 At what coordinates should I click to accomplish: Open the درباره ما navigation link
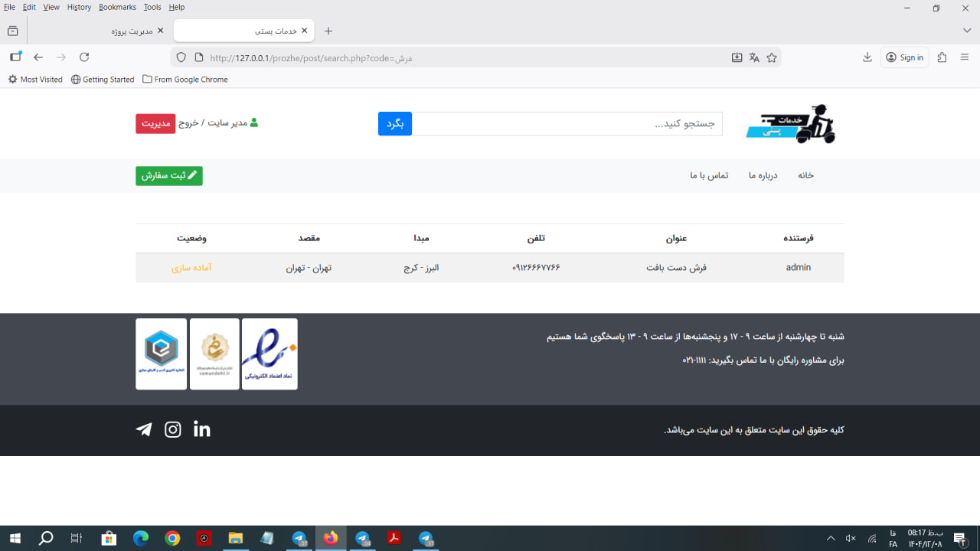[763, 175]
